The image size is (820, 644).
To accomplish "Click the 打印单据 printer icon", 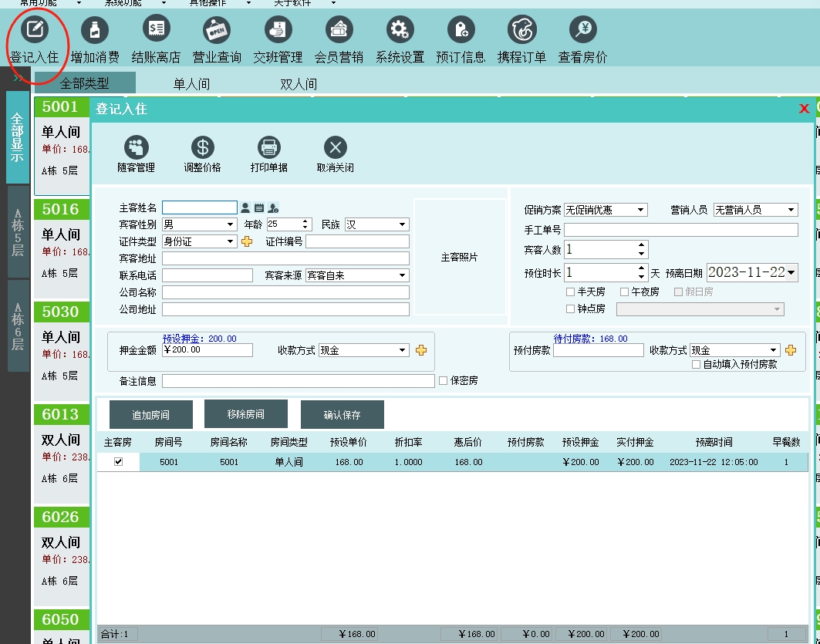I will [268, 147].
